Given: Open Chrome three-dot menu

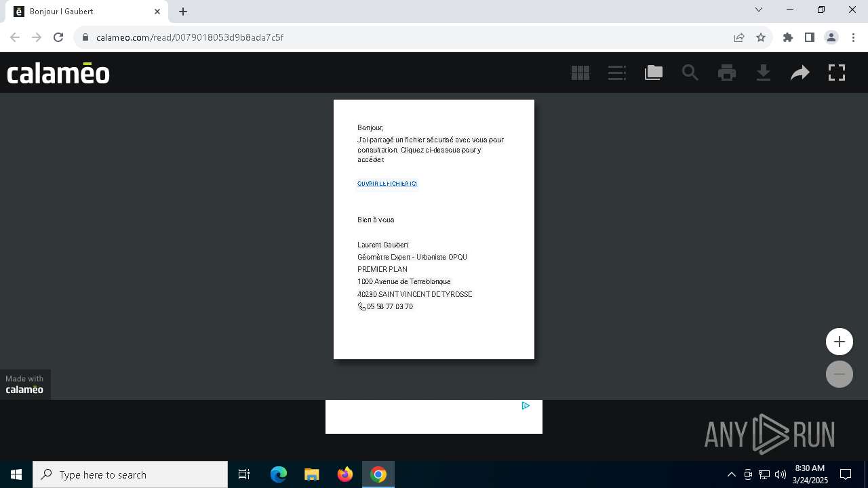Looking at the screenshot, I should click(x=853, y=37).
